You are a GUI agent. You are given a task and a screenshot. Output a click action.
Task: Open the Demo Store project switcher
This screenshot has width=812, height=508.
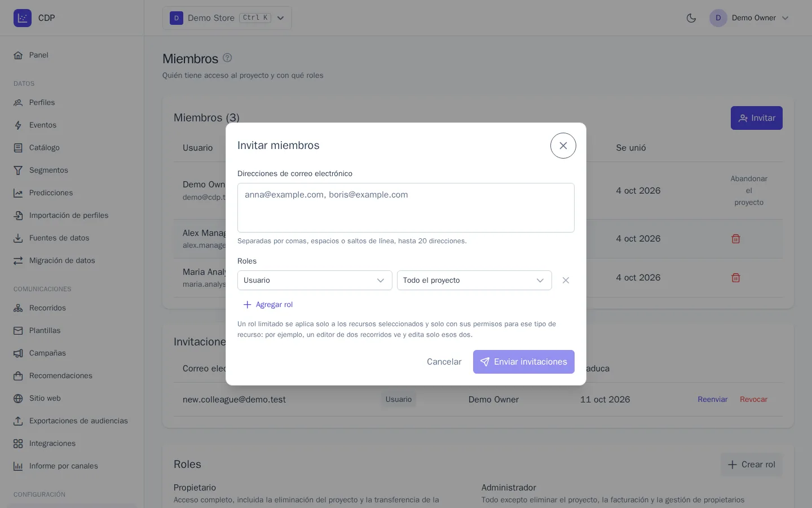227,18
